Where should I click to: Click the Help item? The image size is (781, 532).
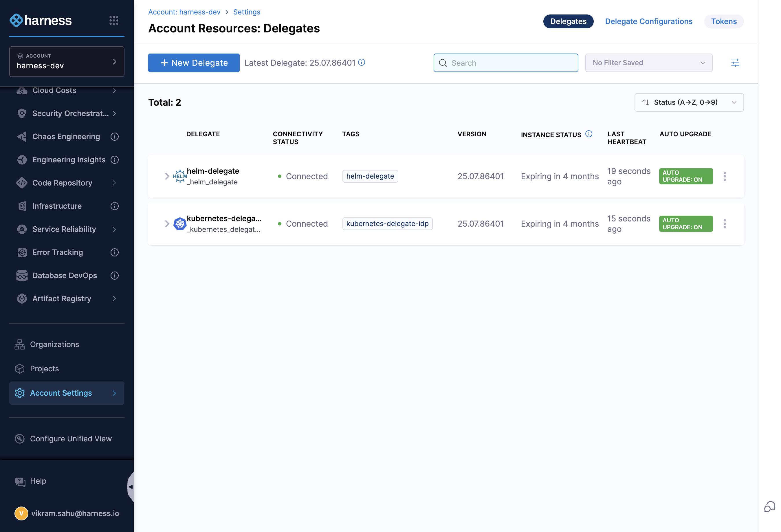click(x=31, y=481)
